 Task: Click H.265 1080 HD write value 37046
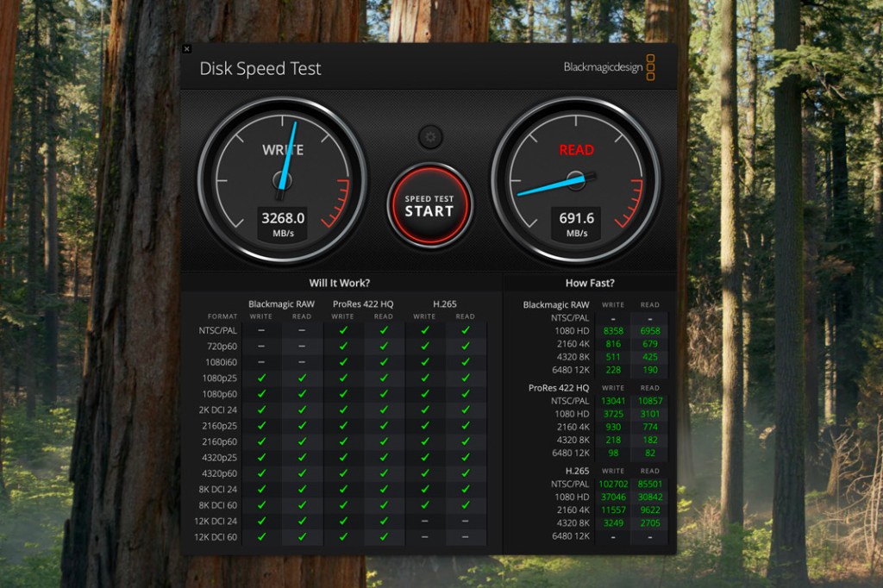(613, 497)
